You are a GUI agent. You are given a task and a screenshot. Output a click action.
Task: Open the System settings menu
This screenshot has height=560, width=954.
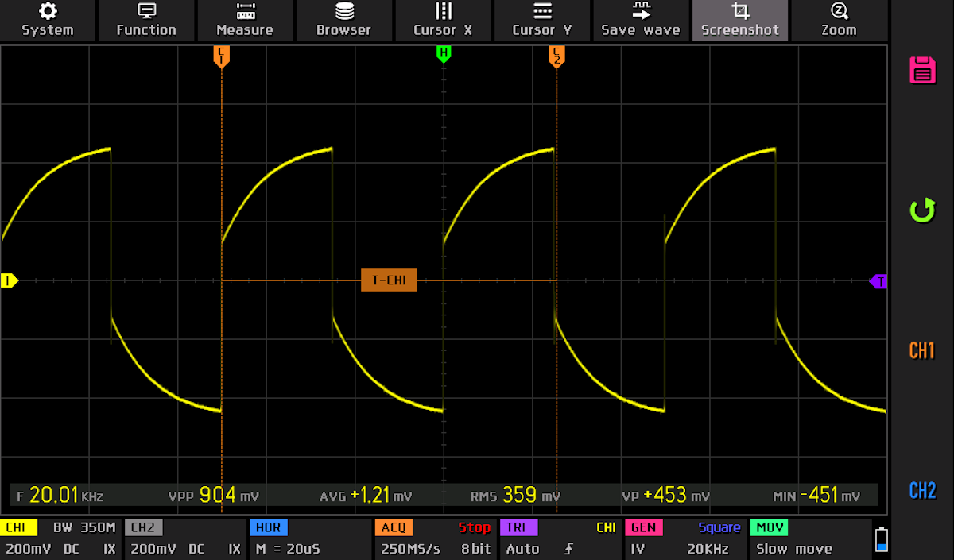48,20
